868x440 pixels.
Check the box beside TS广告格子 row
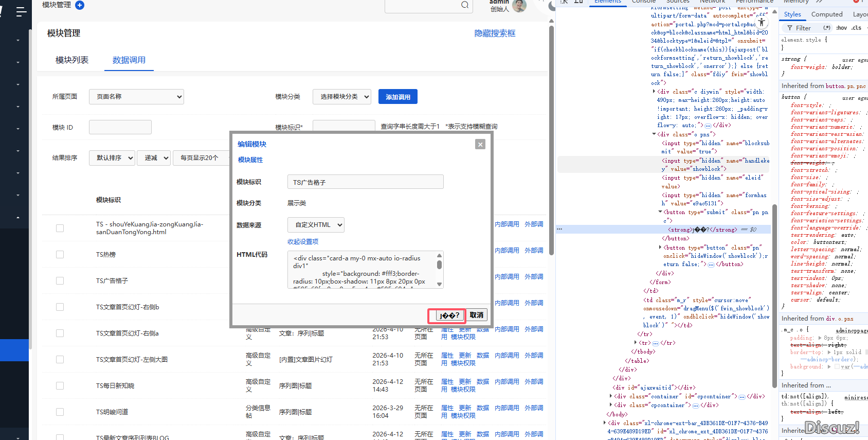[x=60, y=280]
